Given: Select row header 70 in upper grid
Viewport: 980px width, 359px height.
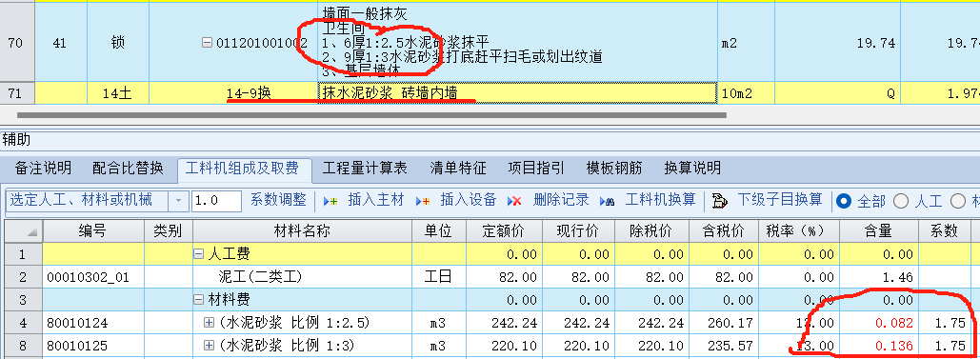Looking at the screenshot, I should [x=17, y=43].
